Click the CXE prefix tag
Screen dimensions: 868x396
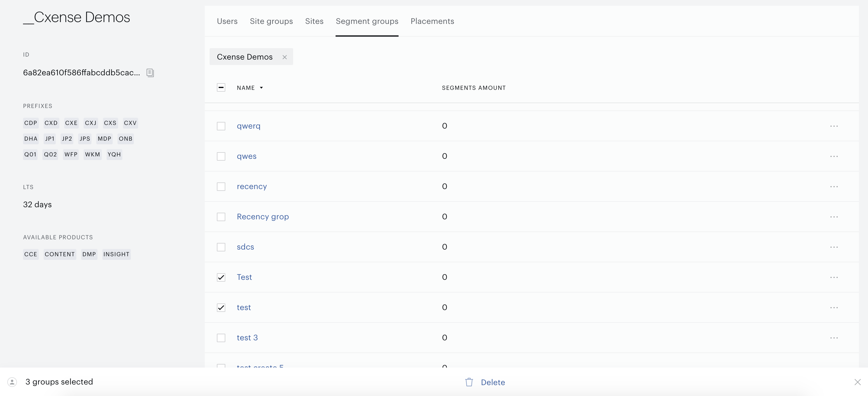click(71, 123)
